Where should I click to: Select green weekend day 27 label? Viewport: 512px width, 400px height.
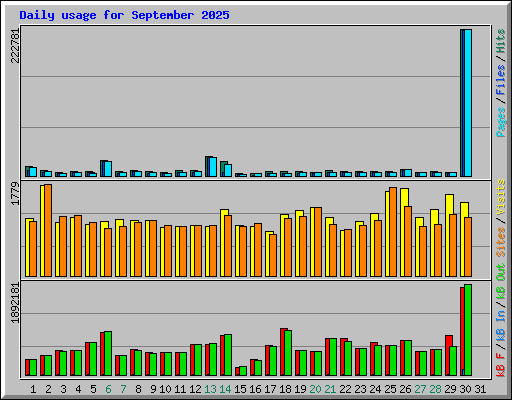pyautogui.click(x=420, y=389)
